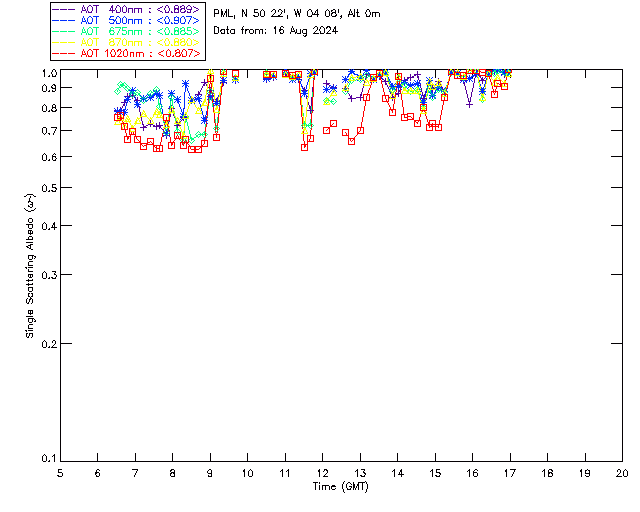Click the y-axis label 0.5
The width and height of the screenshot is (640, 512).
pyautogui.click(x=49, y=189)
